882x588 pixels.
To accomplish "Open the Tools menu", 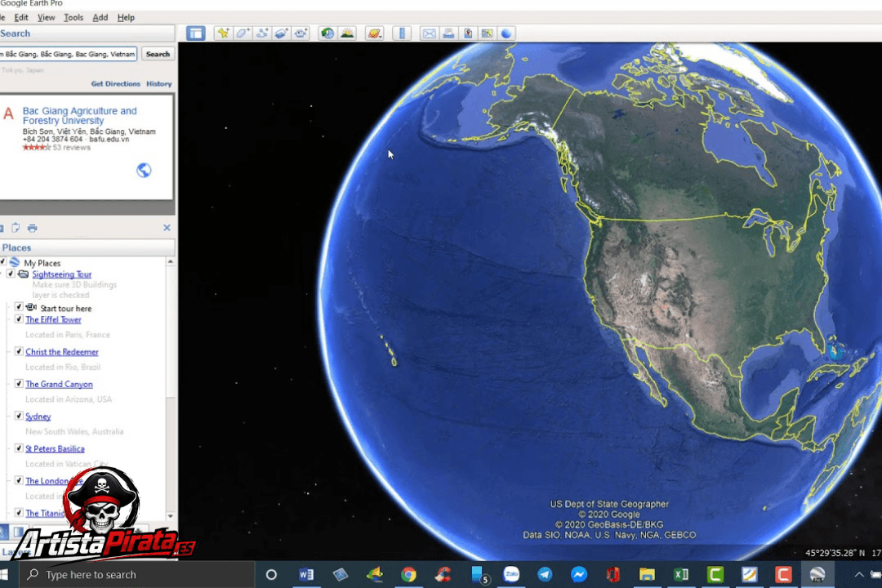I will (73, 17).
